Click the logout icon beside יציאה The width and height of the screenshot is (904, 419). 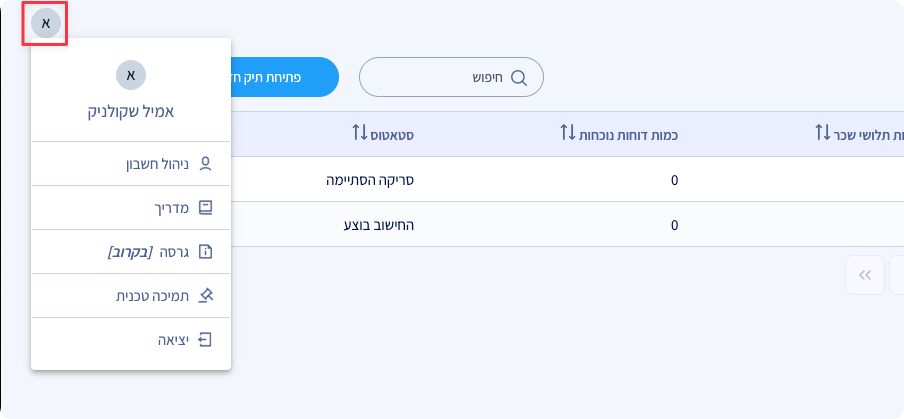(x=206, y=340)
